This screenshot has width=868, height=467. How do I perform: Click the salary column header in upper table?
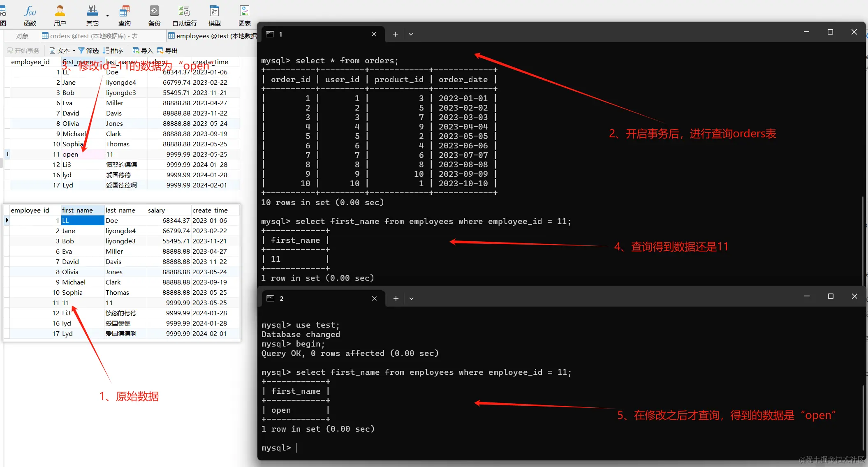point(157,62)
